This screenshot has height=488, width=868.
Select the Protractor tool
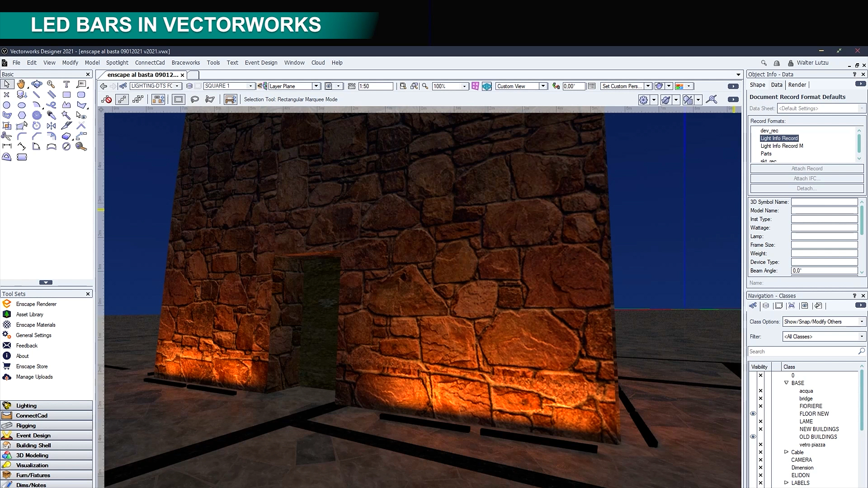point(7,157)
